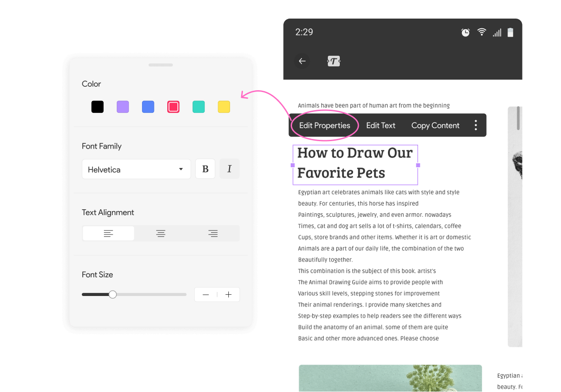Toggle italic formatting
This screenshot has height=392, width=561.
[230, 169]
